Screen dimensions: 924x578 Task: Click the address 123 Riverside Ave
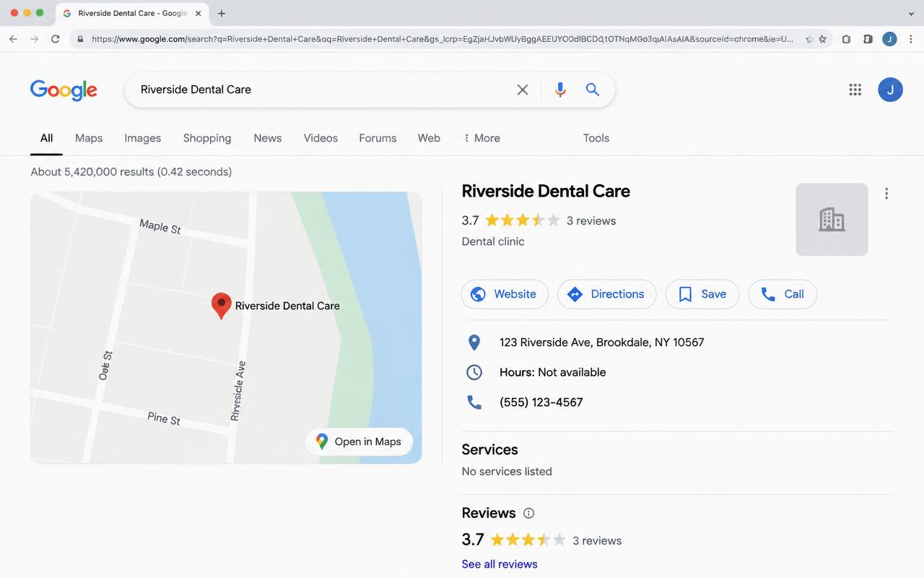tap(601, 342)
